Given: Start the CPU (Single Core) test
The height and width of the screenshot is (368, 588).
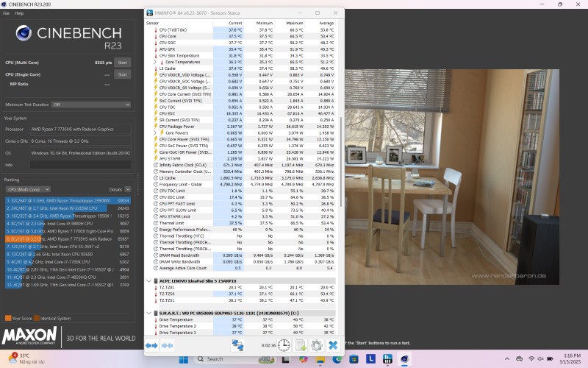Looking at the screenshot, I should (x=123, y=75).
